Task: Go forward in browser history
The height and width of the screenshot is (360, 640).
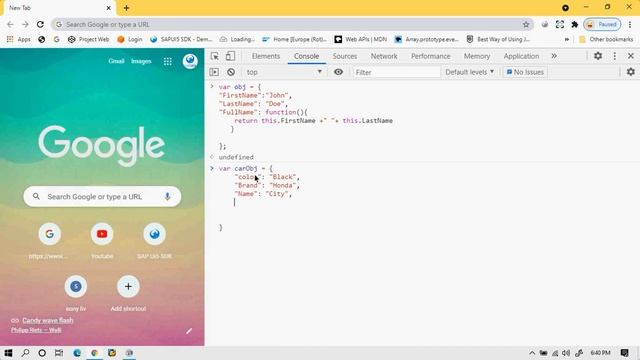Action: pyautogui.click(x=25, y=24)
